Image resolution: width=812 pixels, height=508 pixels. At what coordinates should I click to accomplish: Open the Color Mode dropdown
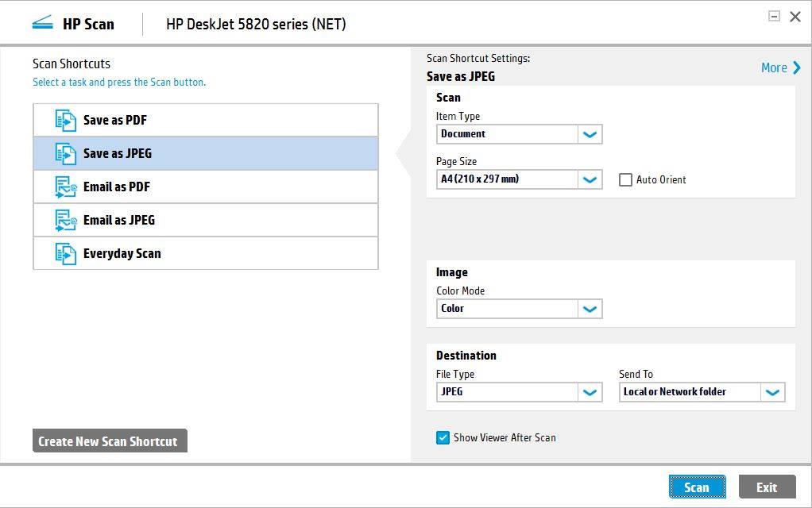click(590, 309)
